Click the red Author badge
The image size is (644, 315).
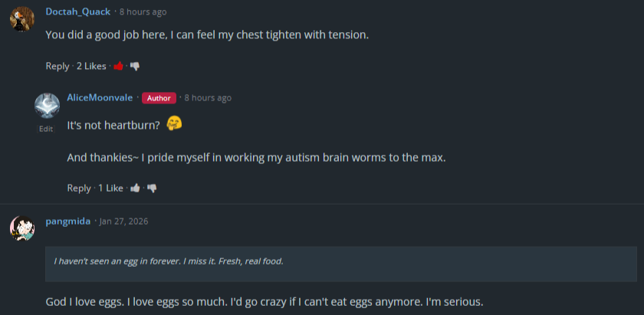[159, 98]
